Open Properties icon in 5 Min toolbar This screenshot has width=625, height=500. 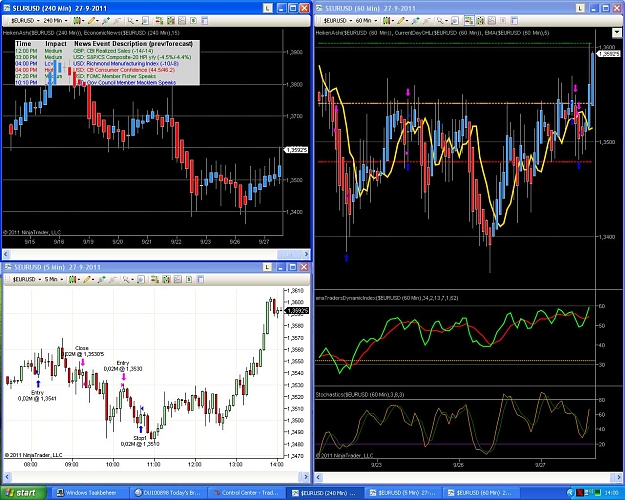pos(200,279)
